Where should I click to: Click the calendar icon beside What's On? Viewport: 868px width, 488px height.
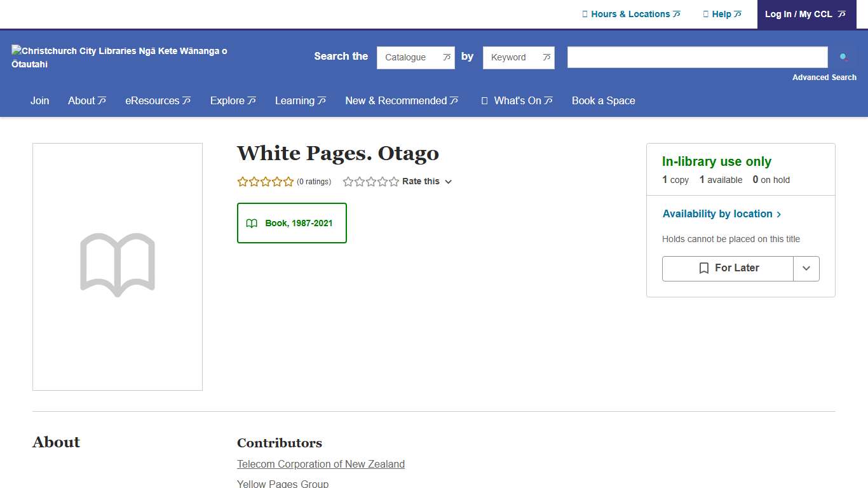(484, 100)
